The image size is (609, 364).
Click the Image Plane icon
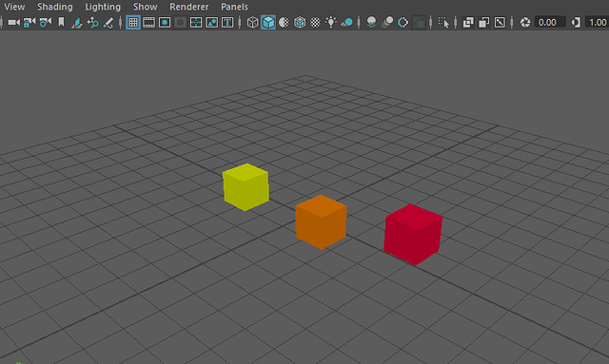click(76, 23)
